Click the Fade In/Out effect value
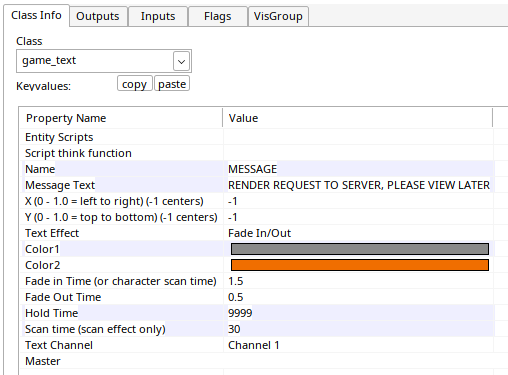Image resolution: width=508 pixels, height=375 pixels. coord(259,233)
